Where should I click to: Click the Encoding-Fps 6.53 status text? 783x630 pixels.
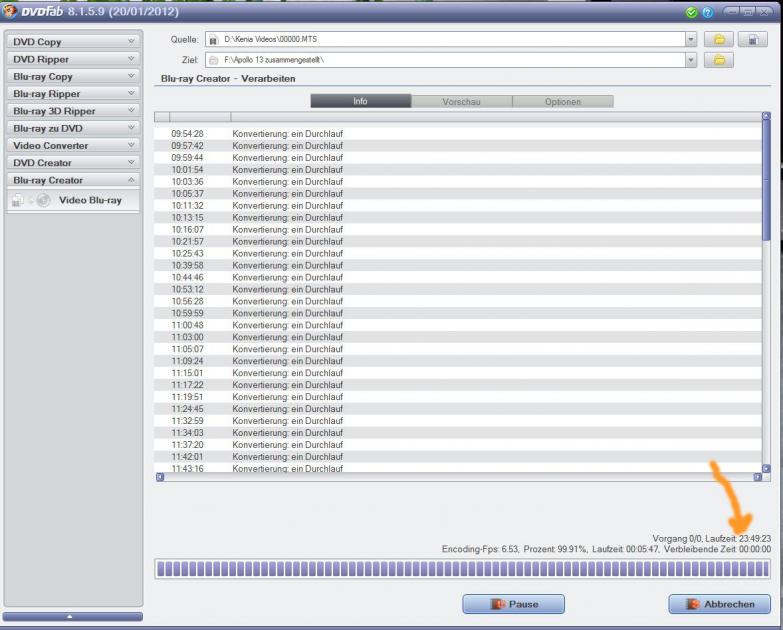[480, 549]
